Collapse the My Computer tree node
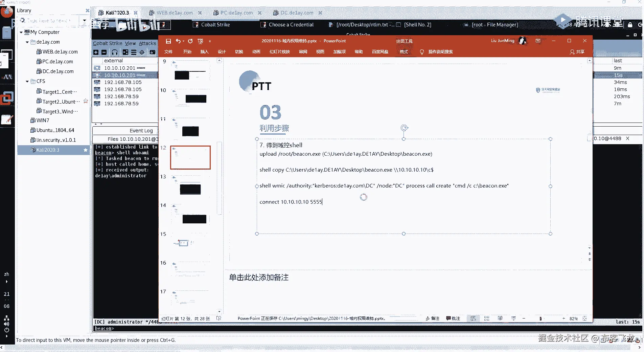Screen dimensions: 644x352 pyautogui.click(x=21, y=32)
